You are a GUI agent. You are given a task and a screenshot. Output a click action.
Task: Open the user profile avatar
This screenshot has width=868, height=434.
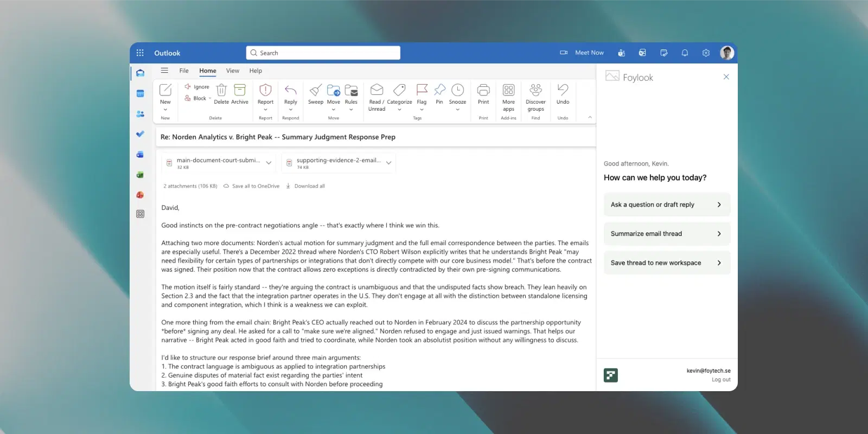click(727, 53)
